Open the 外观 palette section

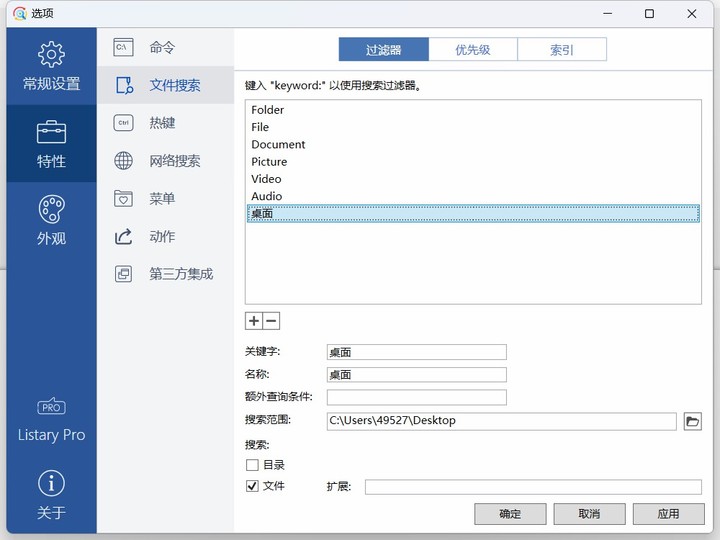point(51,221)
